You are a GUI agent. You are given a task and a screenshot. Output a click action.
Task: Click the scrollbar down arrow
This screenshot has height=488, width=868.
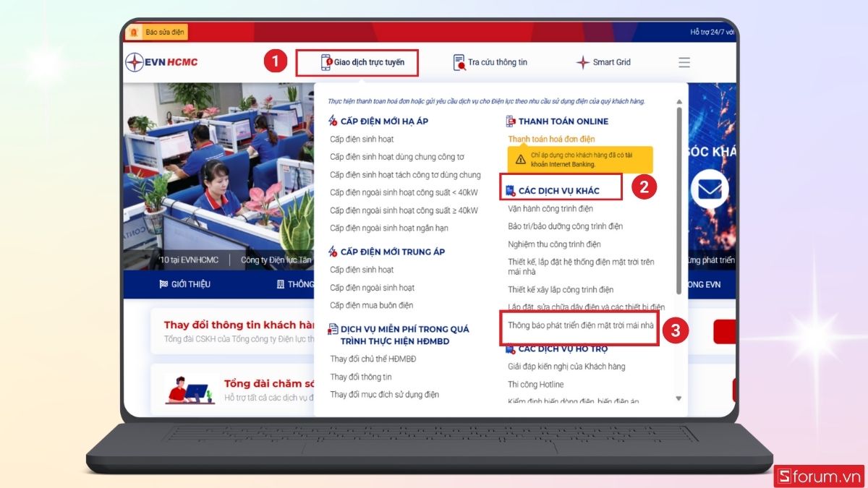(x=678, y=398)
